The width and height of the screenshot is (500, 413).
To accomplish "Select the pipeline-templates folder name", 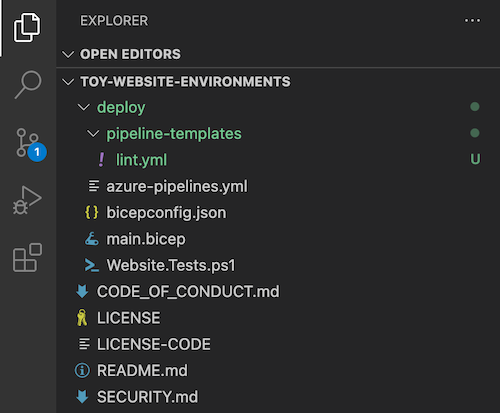I will coord(174,134).
